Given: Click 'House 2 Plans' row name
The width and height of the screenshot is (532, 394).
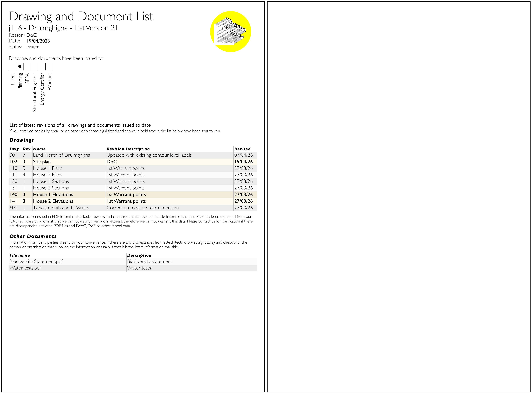Looking at the screenshot, I should coord(48,175).
